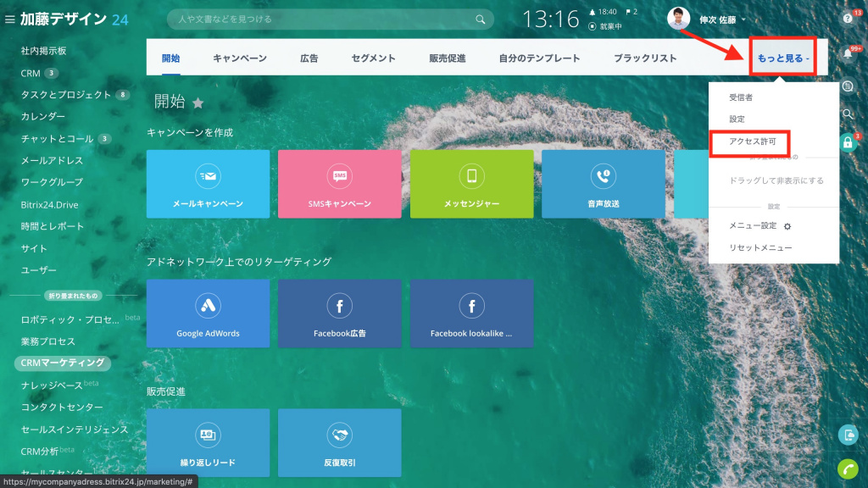Mark the 開始 page as favorite with the star

[198, 103]
